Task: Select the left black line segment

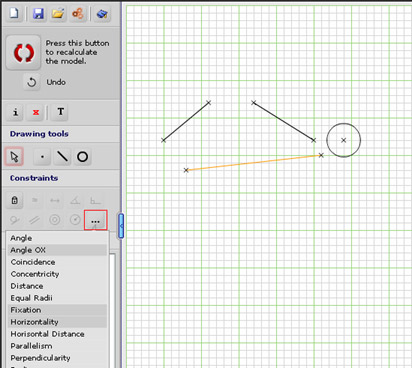Action: tap(186, 121)
